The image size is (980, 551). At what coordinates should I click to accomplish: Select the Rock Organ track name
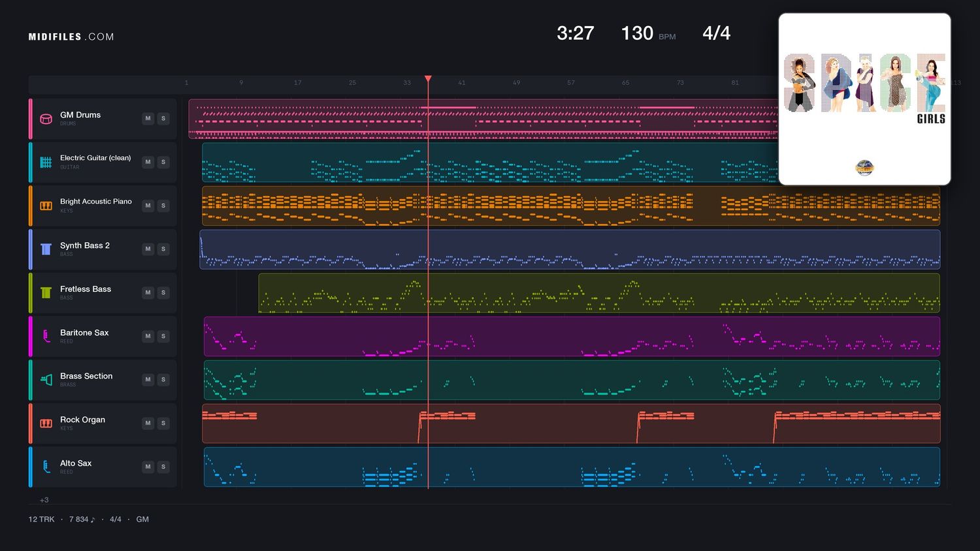tap(82, 420)
